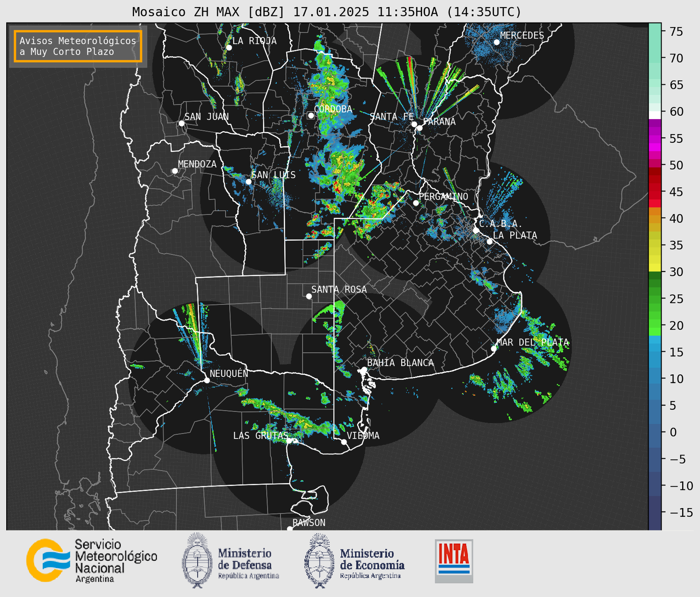Click the VIEDMA city marker dot
The width and height of the screenshot is (700, 597).
click(x=344, y=442)
